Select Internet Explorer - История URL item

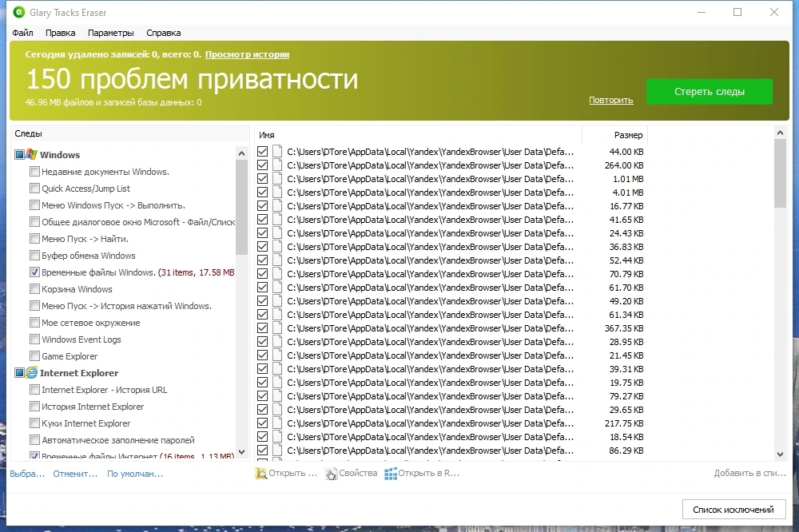click(x=105, y=389)
